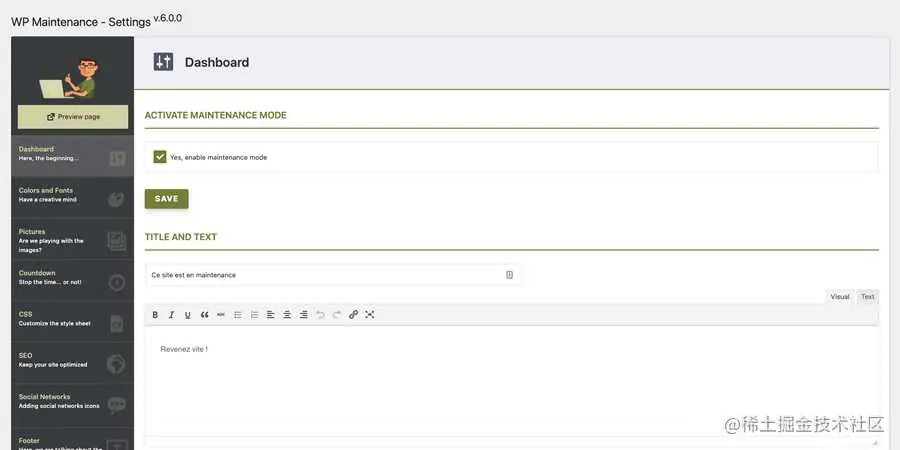Toggle fullscreen editor mode
Viewport: 900px width, 450px height.
[x=370, y=315]
